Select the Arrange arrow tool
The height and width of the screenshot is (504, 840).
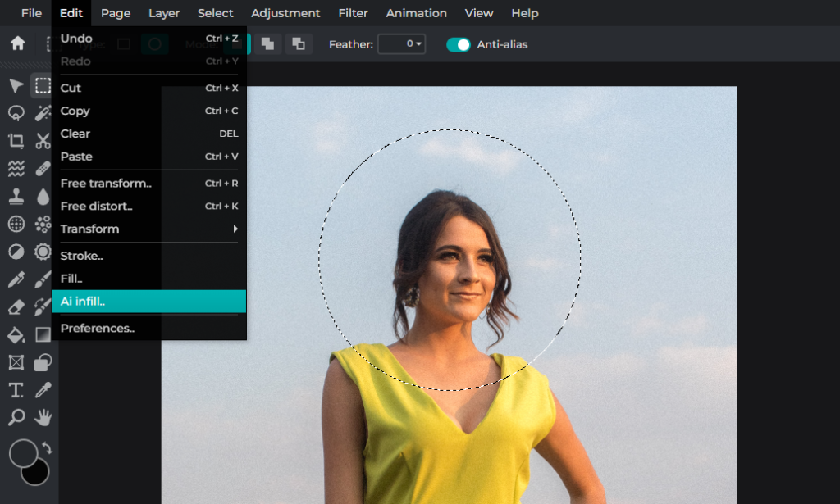pyautogui.click(x=16, y=85)
